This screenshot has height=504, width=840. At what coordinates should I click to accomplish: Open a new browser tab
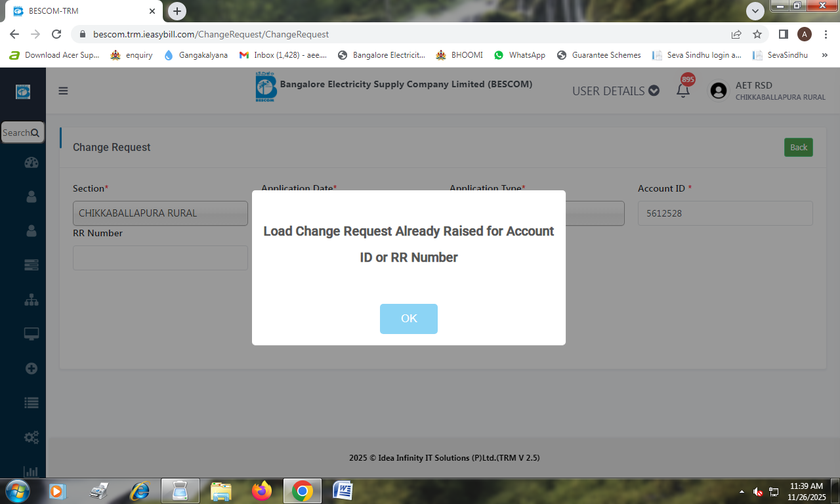tap(177, 11)
